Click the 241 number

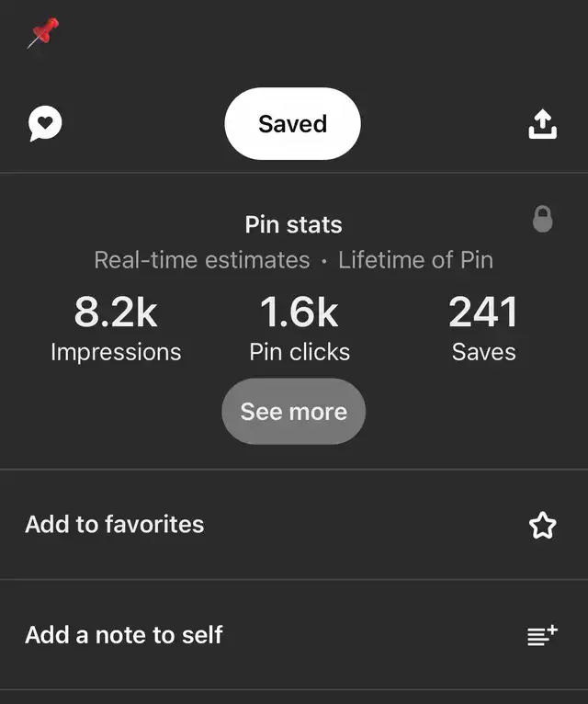point(483,312)
